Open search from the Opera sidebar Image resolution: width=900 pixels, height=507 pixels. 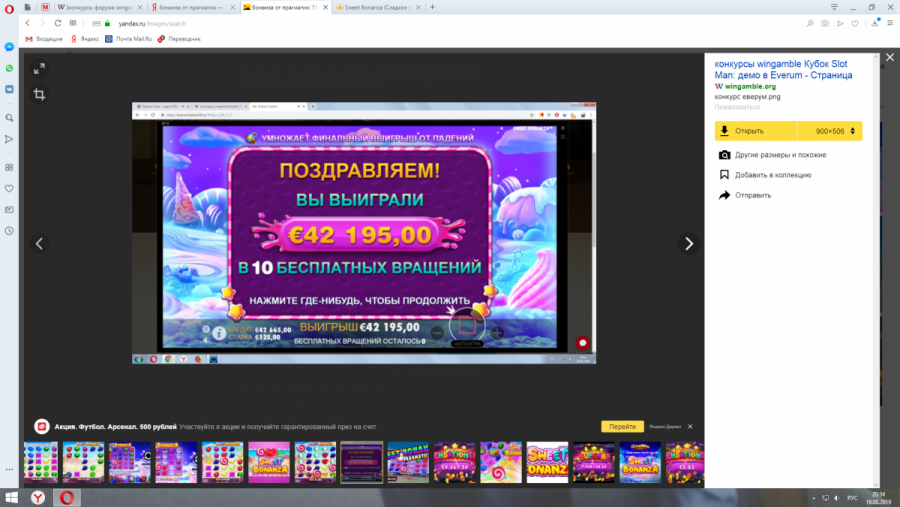9,118
